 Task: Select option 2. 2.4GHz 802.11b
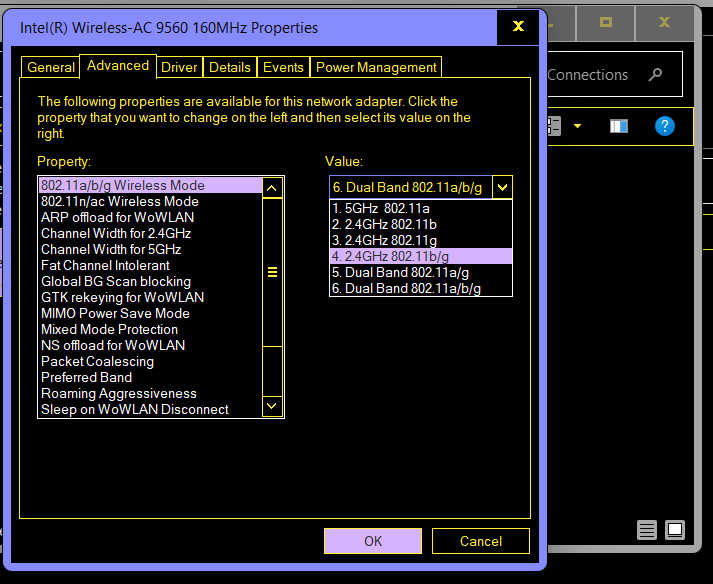[421, 224]
